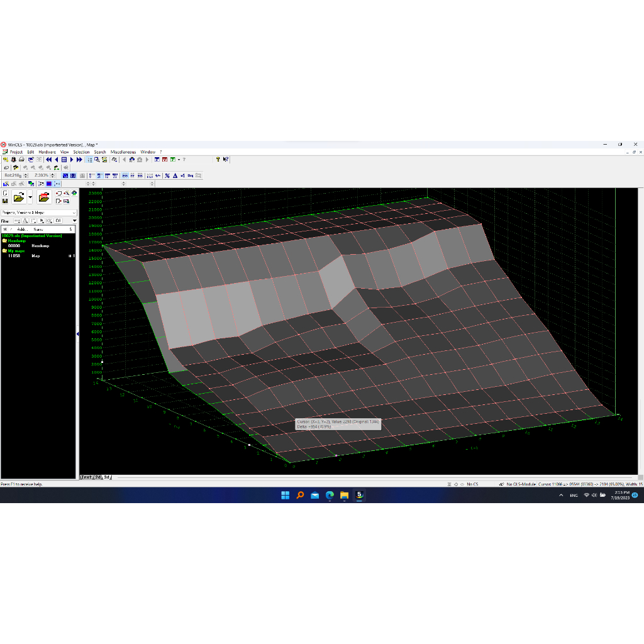The height and width of the screenshot is (644, 644).
Task: Click the fast forward double-arrow icon
Action: [x=79, y=160]
